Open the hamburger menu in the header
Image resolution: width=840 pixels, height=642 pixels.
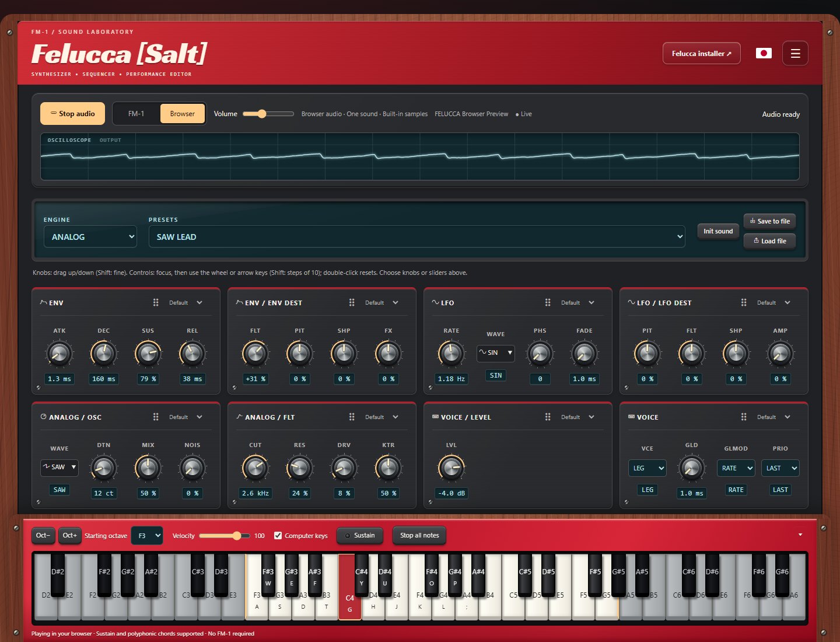pos(795,53)
